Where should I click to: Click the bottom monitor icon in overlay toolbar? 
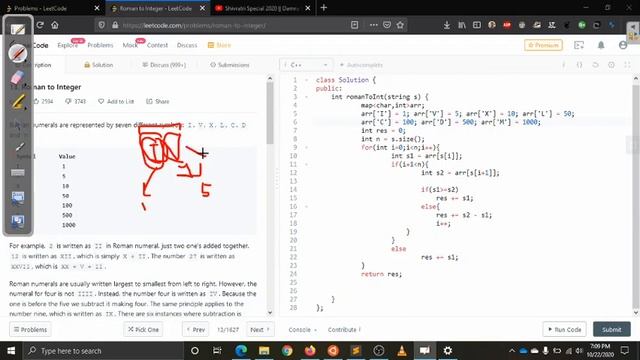(18, 222)
